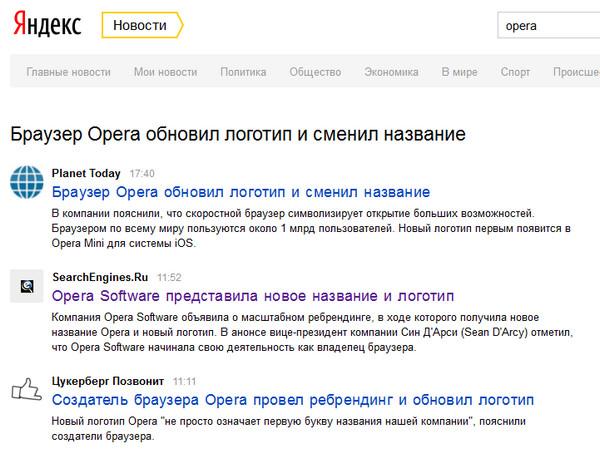The width and height of the screenshot is (600, 459).
Task: Click the SearchEngines.Ru source icon
Action: pyautogui.click(x=24, y=287)
